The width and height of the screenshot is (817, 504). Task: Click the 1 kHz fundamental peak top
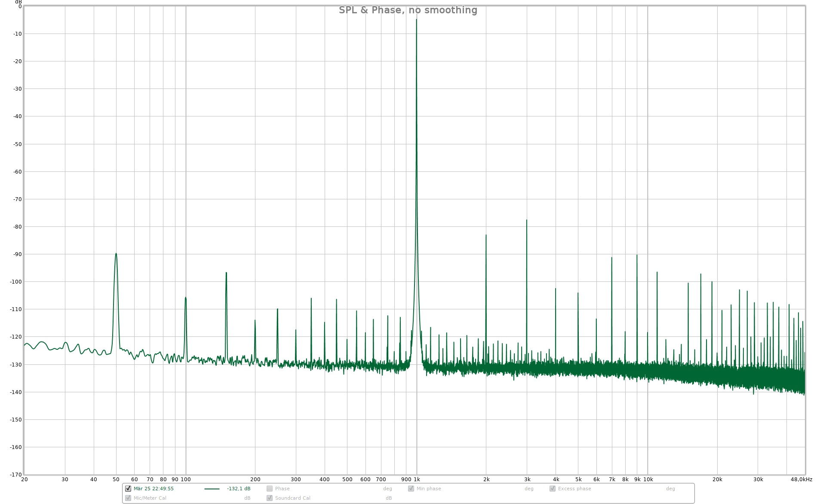(416, 20)
